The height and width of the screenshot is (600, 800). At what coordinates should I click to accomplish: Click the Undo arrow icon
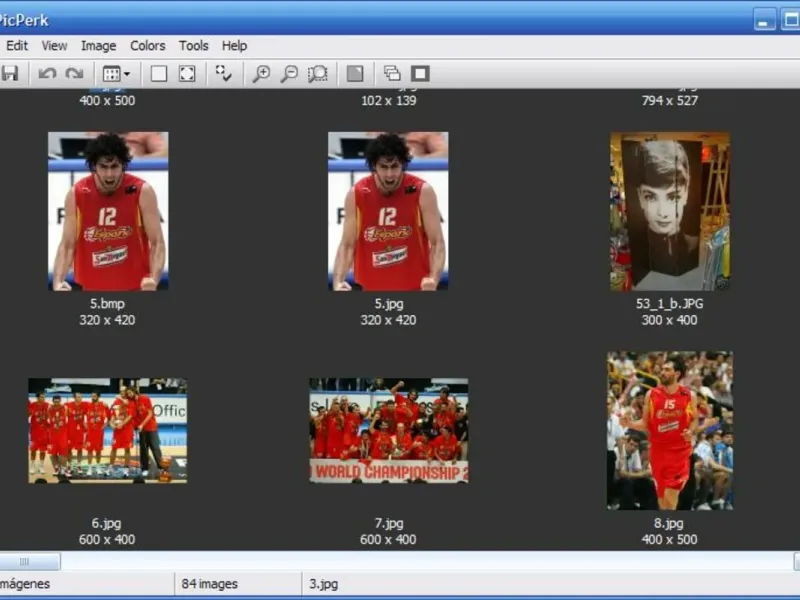point(47,73)
